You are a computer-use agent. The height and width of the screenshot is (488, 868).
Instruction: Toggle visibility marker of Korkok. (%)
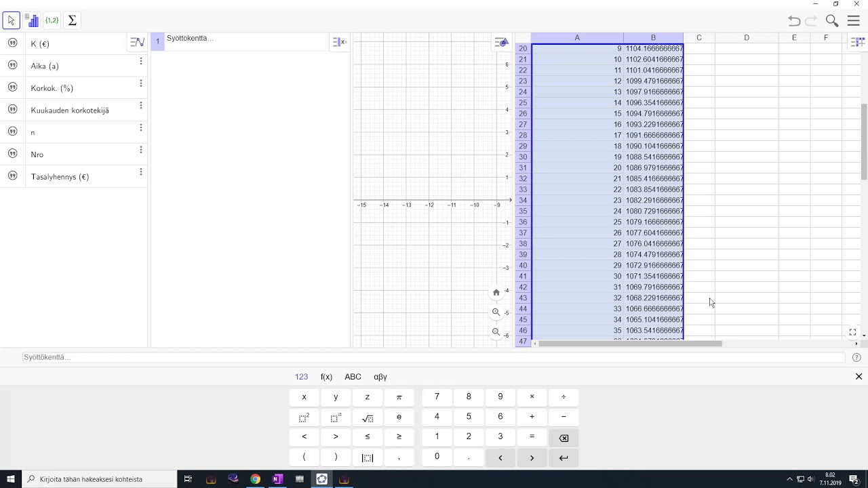tap(12, 87)
